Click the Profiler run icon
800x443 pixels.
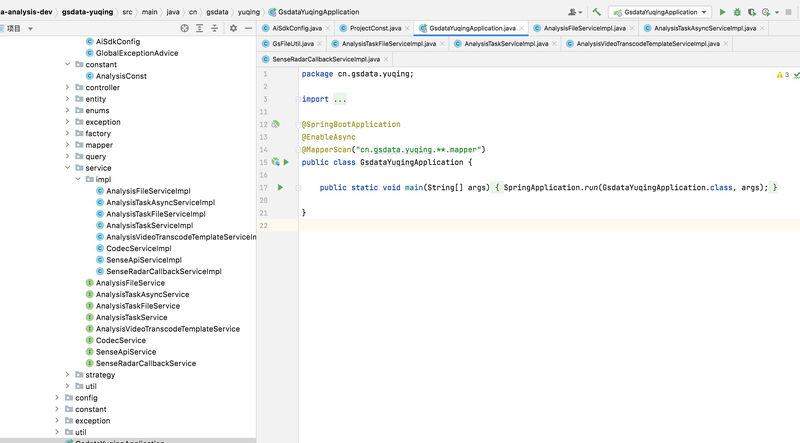pos(766,12)
